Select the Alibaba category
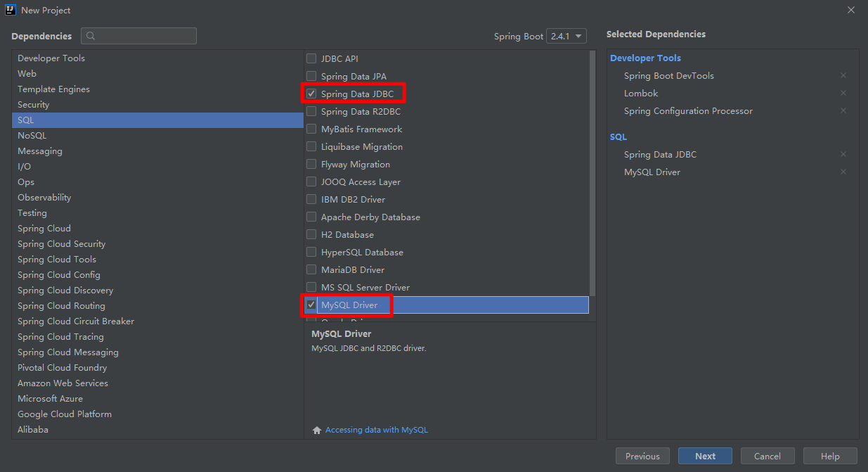This screenshot has width=868, height=472. pos(157,429)
